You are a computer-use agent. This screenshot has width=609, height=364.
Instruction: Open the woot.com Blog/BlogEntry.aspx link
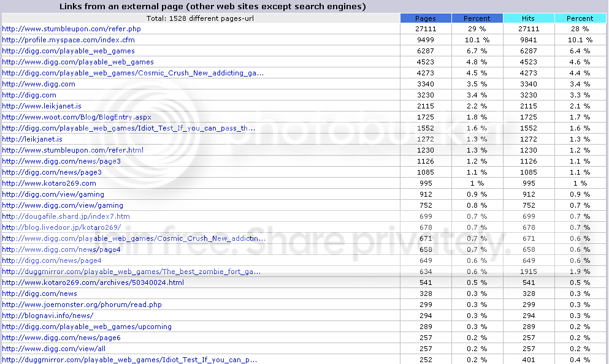(x=77, y=117)
